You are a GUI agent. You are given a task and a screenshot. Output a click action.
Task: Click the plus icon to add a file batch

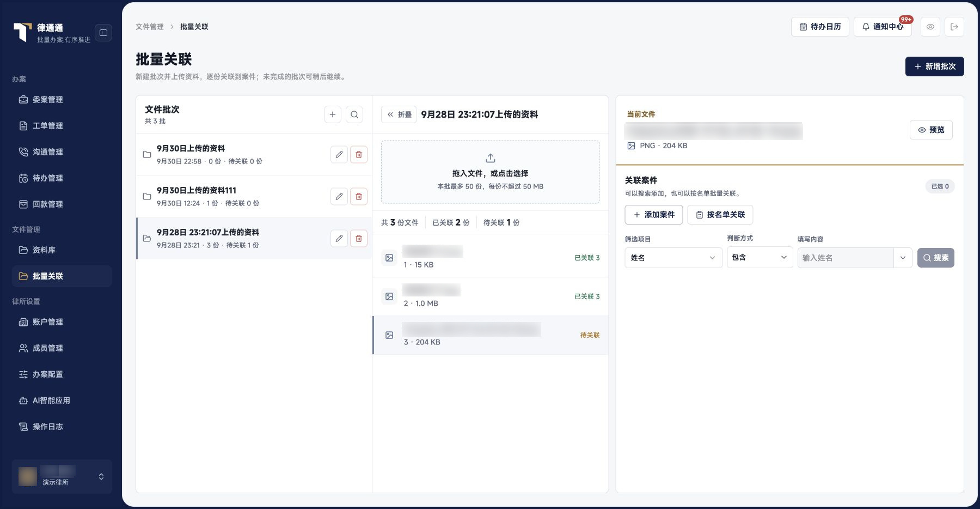(333, 114)
